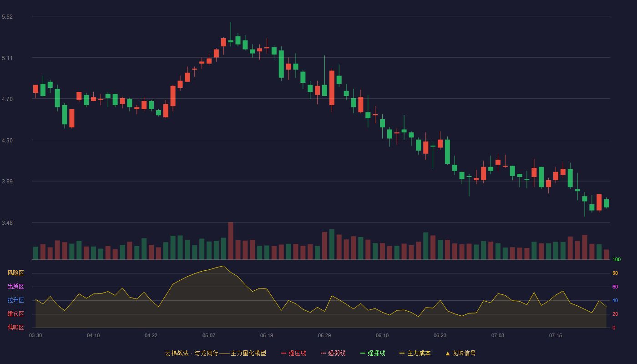Screen dimensions: 637x364
Task: Click the tallest red volume bar
Action: (x=231, y=241)
